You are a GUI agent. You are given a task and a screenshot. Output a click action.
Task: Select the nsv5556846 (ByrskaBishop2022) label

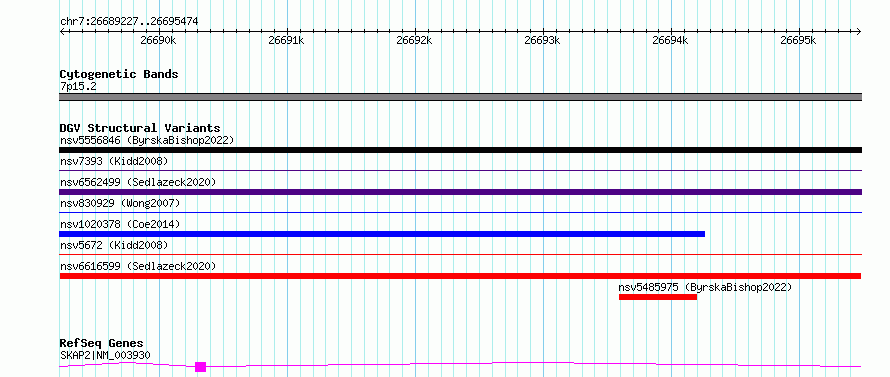tap(147, 140)
